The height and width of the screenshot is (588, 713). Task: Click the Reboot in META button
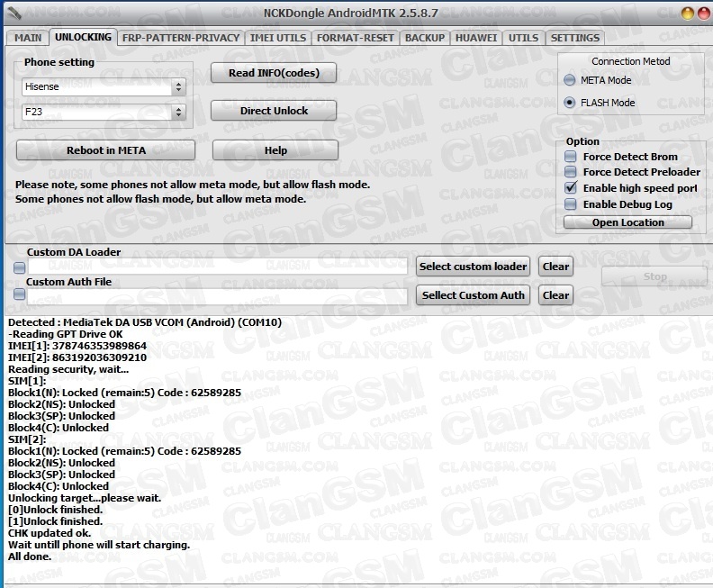[x=106, y=150]
